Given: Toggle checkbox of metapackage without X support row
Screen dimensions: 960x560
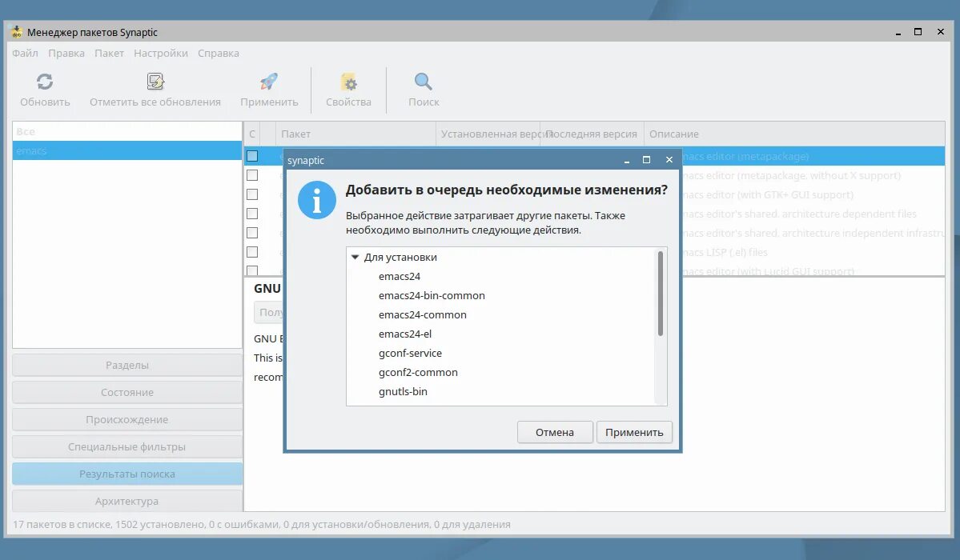Looking at the screenshot, I should coord(252,175).
